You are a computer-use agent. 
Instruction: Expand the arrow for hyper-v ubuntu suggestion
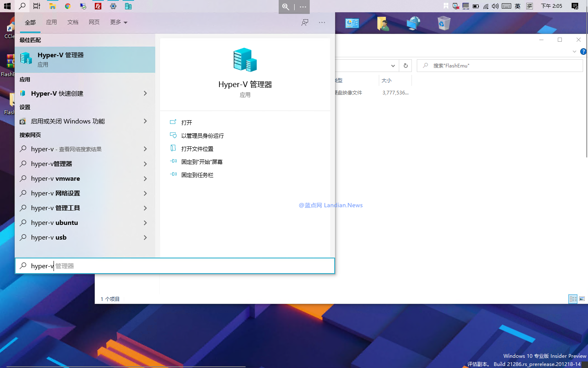(145, 223)
